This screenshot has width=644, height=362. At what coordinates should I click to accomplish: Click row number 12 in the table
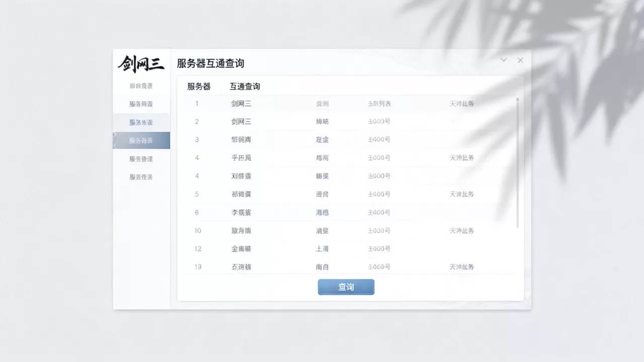coord(198,248)
